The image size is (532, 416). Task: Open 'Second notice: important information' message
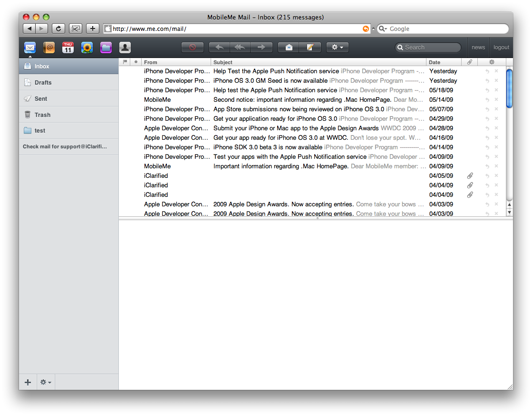[312, 100]
